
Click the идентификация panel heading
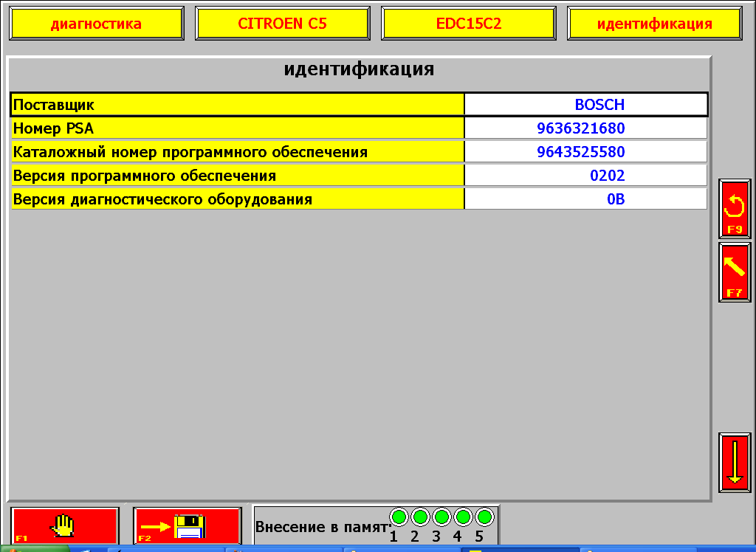(x=359, y=69)
